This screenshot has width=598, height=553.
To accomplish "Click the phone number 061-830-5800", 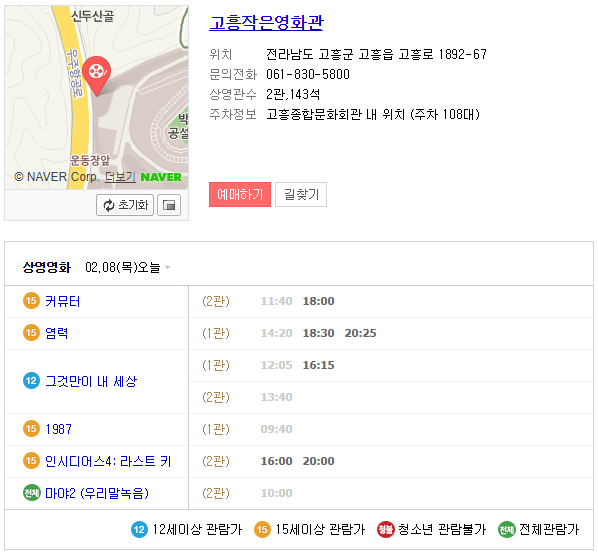I will point(308,74).
